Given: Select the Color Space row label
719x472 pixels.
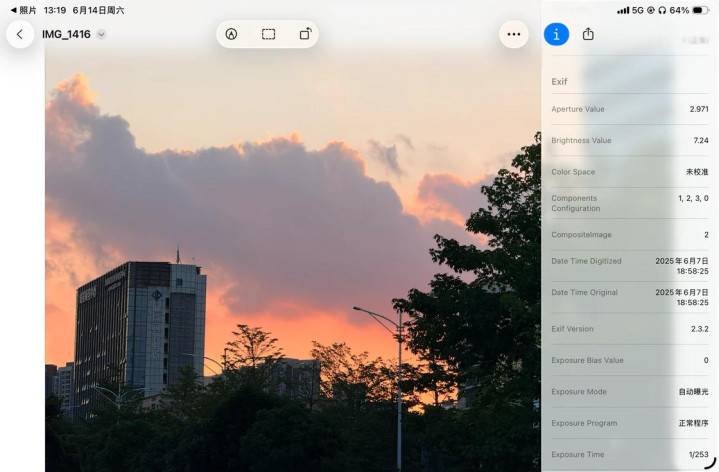Looking at the screenshot, I should click(573, 172).
